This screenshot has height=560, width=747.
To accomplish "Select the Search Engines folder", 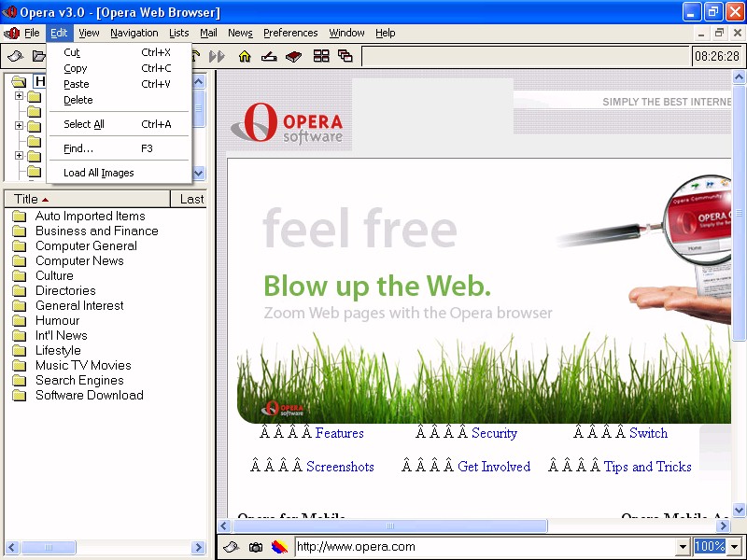I will 79,380.
